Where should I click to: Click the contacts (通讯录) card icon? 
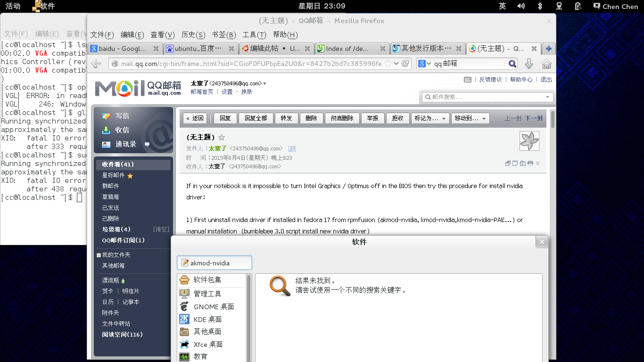(x=106, y=144)
